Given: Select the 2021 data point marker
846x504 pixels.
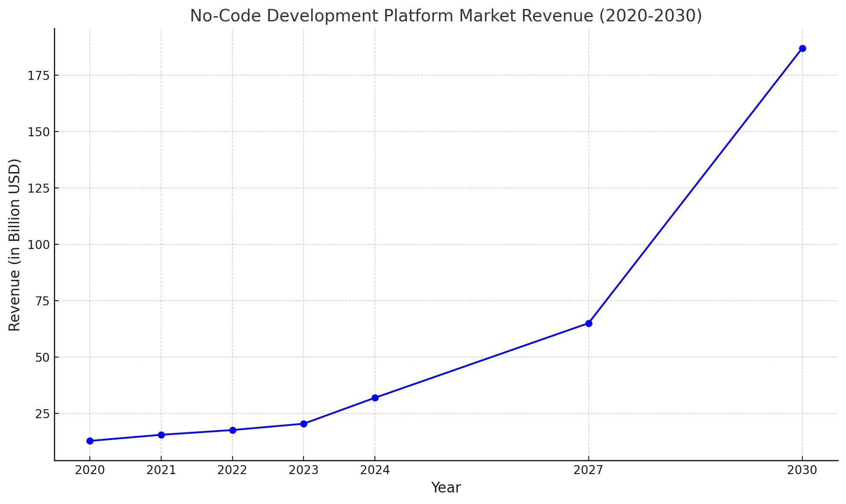Looking at the screenshot, I should [x=161, y=435].
